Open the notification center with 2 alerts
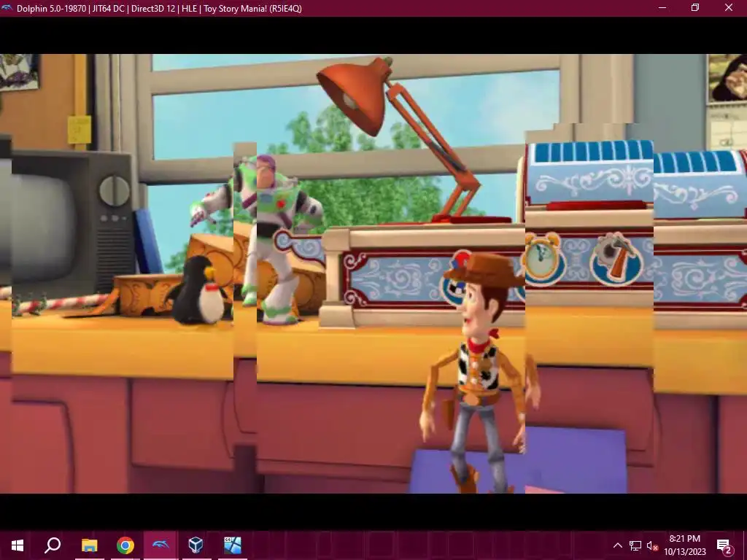The image size is (747, 560). pos(724,545)
